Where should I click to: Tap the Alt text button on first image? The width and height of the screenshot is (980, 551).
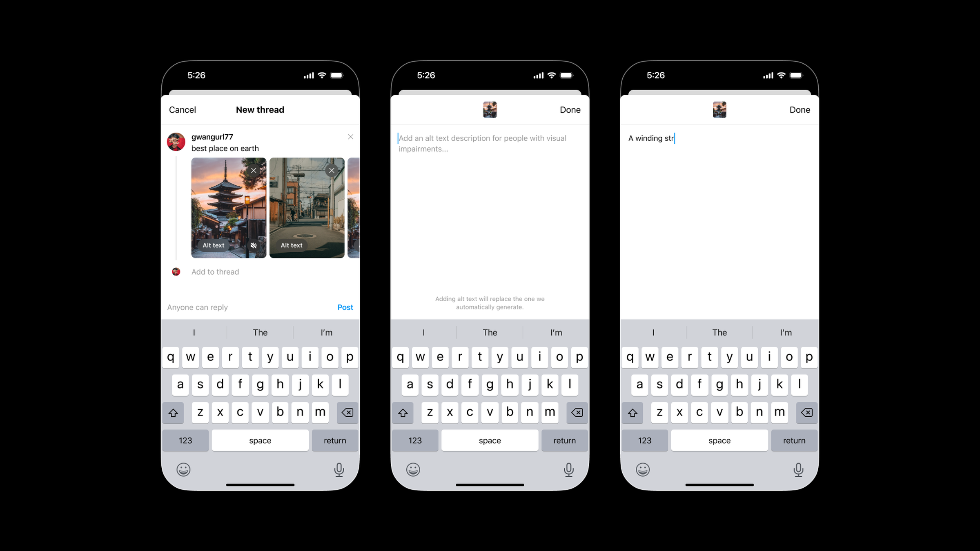click(214, 245)
